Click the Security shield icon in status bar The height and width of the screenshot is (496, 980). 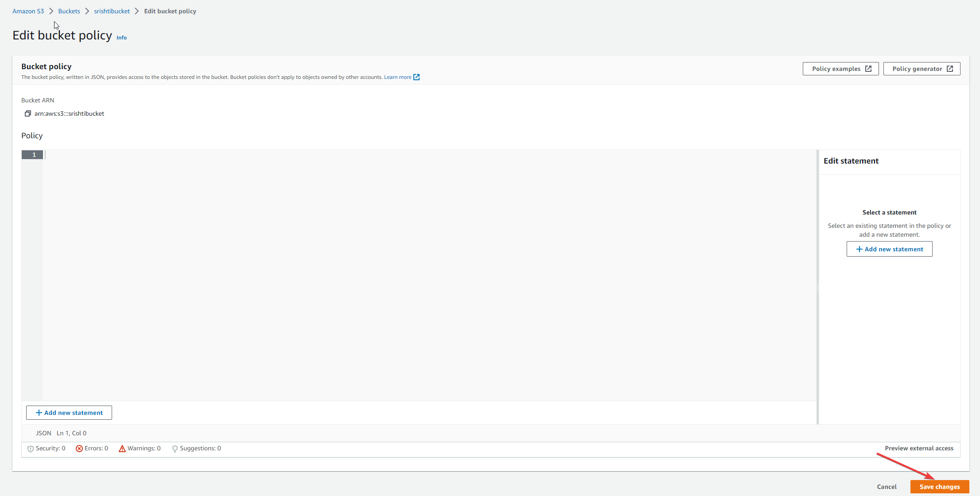[31, 449]
